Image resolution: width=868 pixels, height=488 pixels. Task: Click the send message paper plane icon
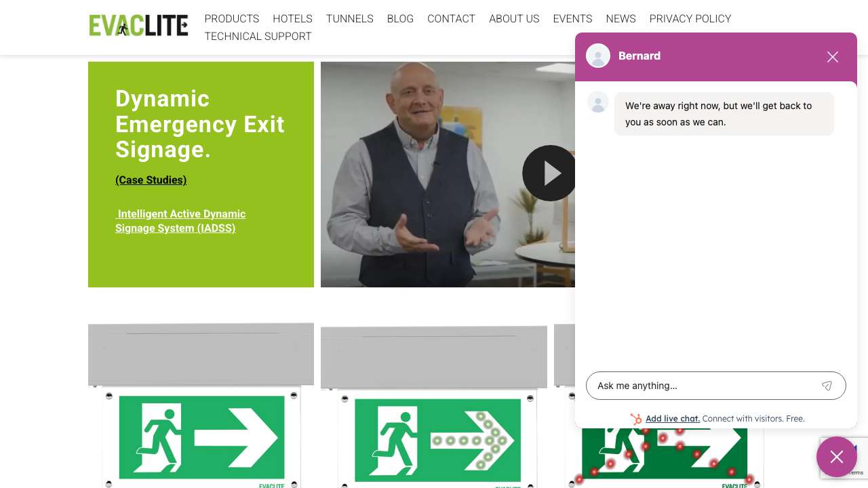(827, 386)
